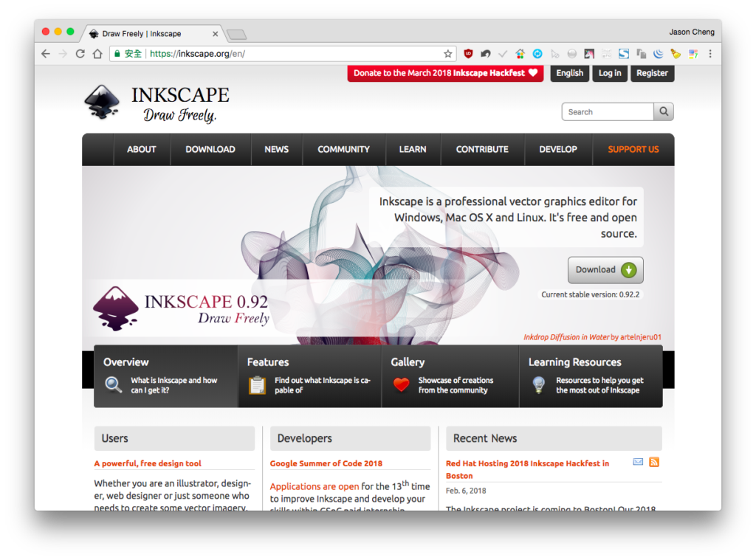756x560 pixels.
Task: Click the 'Jason Cheng' profile name
Action: (691, 32)
